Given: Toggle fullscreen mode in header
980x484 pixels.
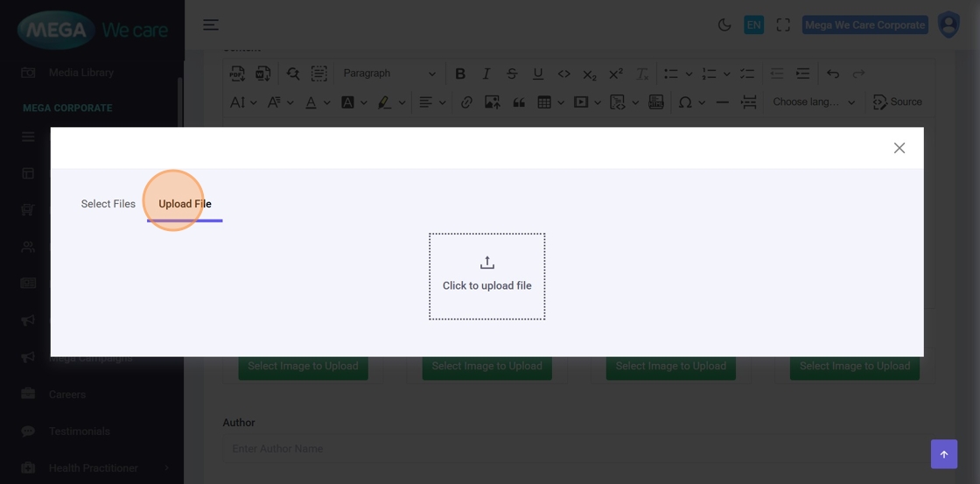Looking at the screenshot, I should coord(783,25).
